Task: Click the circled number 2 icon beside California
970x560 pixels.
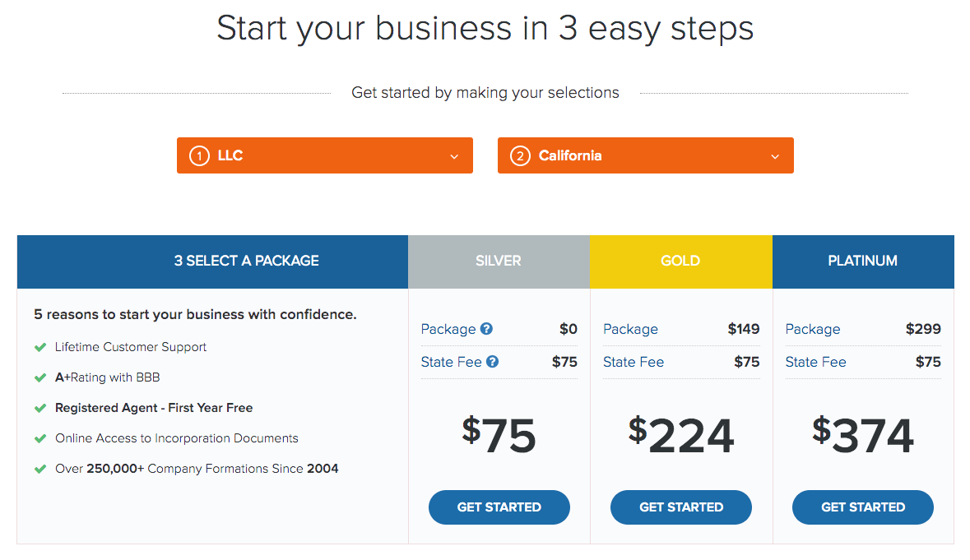Action: pyautogui.click(x=520, y=155)
